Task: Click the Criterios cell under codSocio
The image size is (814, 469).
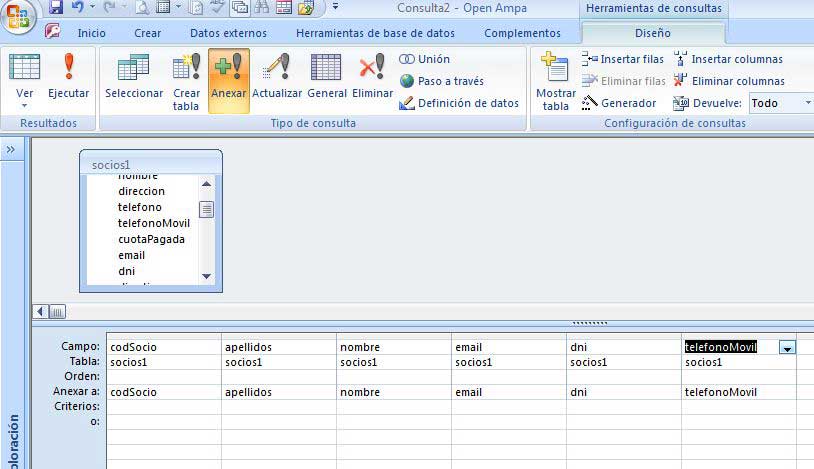Action: 163,407
